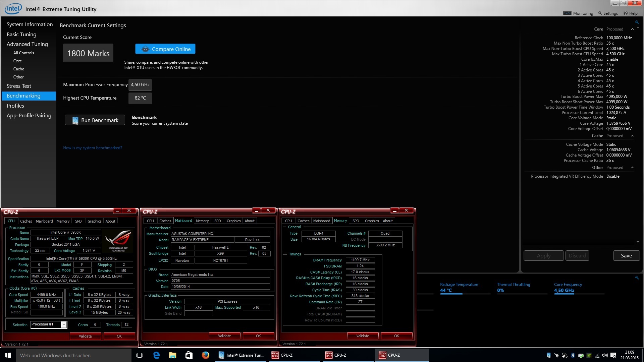The image size is (644, 362).
Task: Click Bluetooth tray icon
Action: coord(573,355)
